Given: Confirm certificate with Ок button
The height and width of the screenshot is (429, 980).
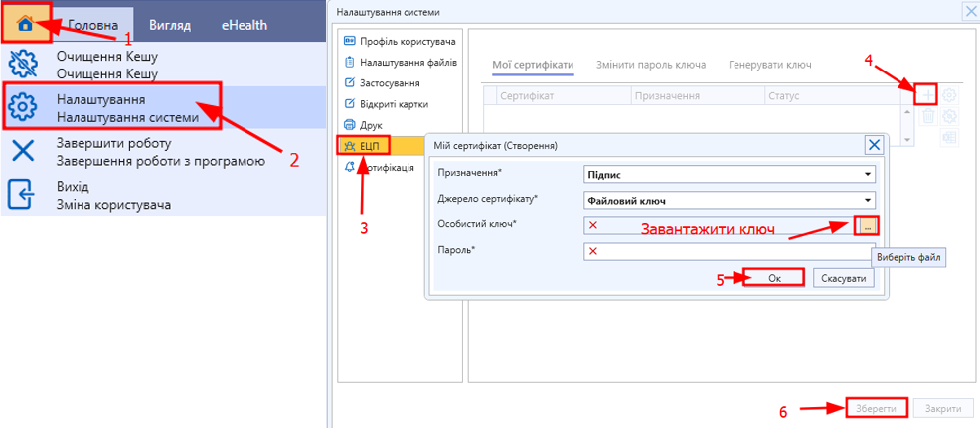Looking at the screenshot, I should [x=773, y=278].
